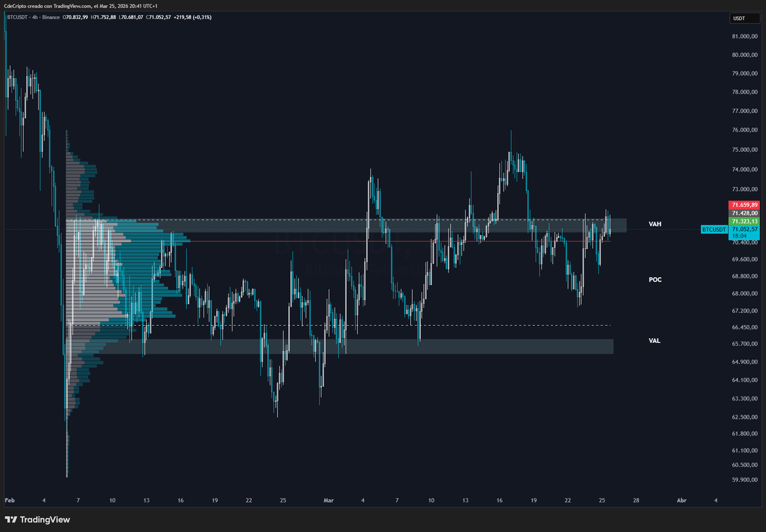
Task: Click the 68.800,00 price axis label
Action: tap(744, 276)
